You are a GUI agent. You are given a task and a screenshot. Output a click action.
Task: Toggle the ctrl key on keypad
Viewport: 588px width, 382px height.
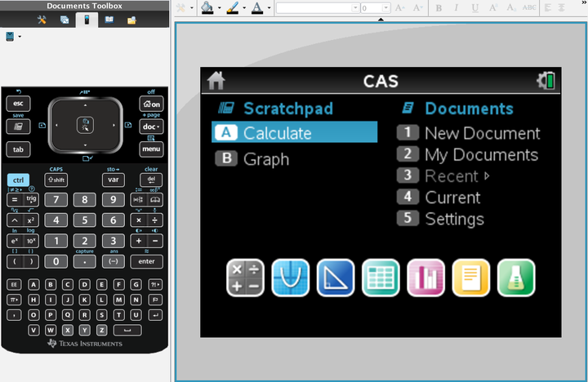(x=18, y=180)
